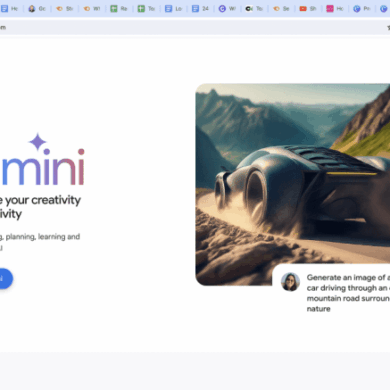Switch to the black-icon tab labeled To

pos(254,9)
